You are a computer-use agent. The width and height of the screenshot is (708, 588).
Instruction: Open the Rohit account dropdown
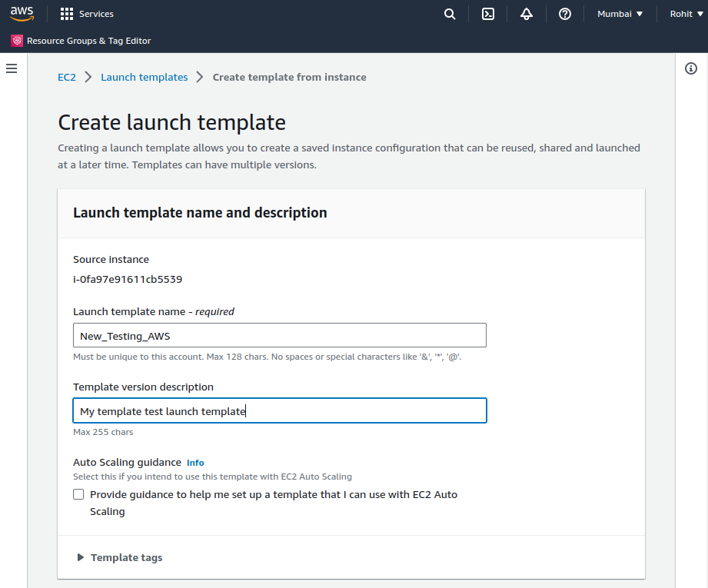tap(686, 14)
